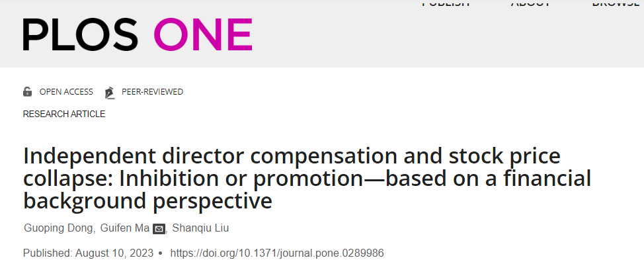Open author Guifen Ma's details
Viewport: 644px width, 264px height.
click(x=125, y=228)
